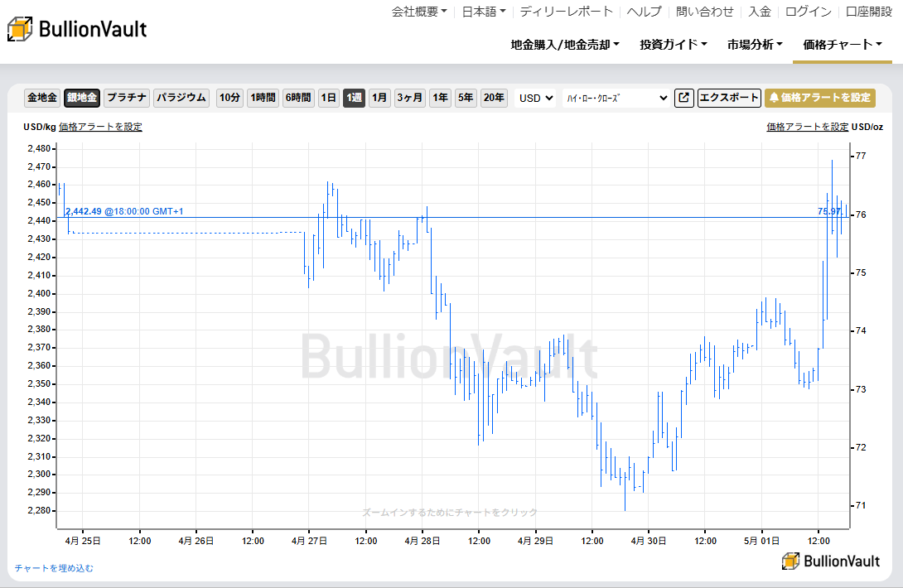Click the 5月 01日 date axis label
Viewport: 903px width, 588px height.
click(x=761, y=541)
